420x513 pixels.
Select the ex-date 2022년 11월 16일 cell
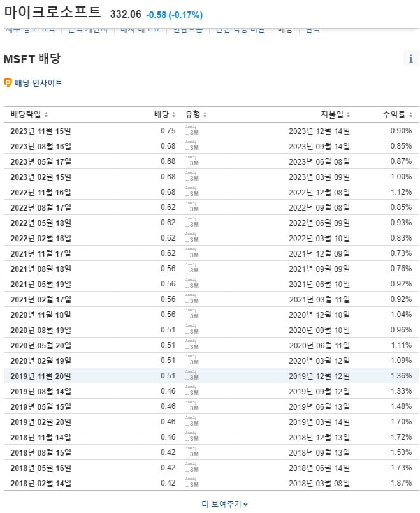(41, 192)
